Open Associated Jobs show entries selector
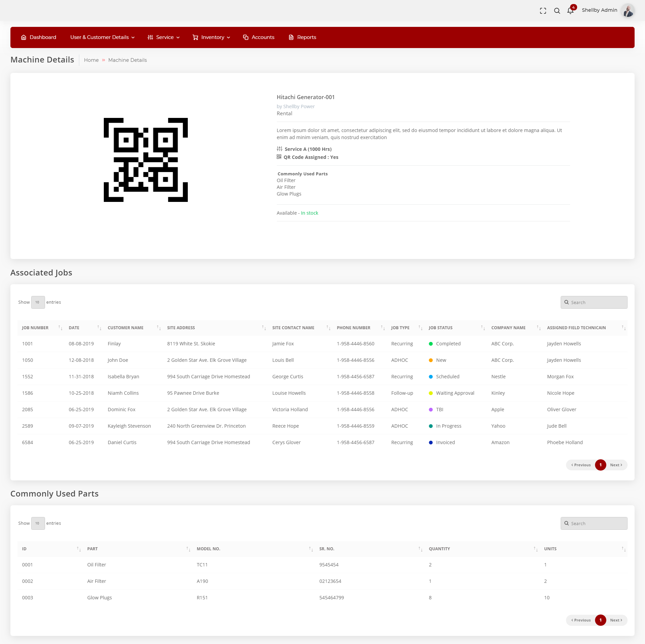645x644 pixels. pyautogui.click(x=38, y=302)
